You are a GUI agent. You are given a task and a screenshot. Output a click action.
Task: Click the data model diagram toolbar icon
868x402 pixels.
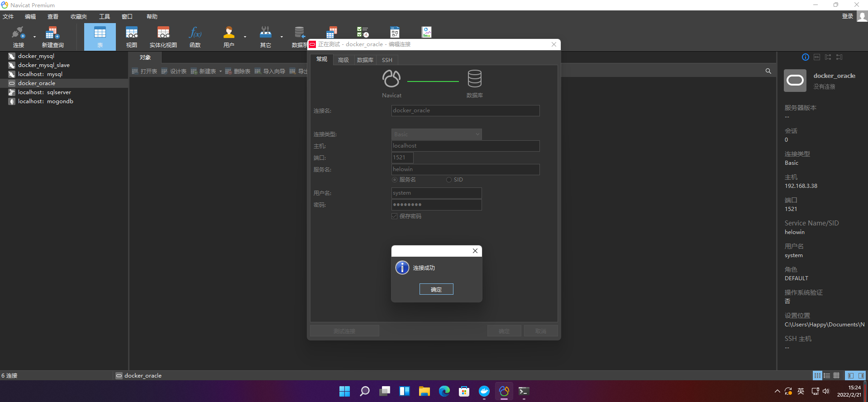(x=395, y=32)
